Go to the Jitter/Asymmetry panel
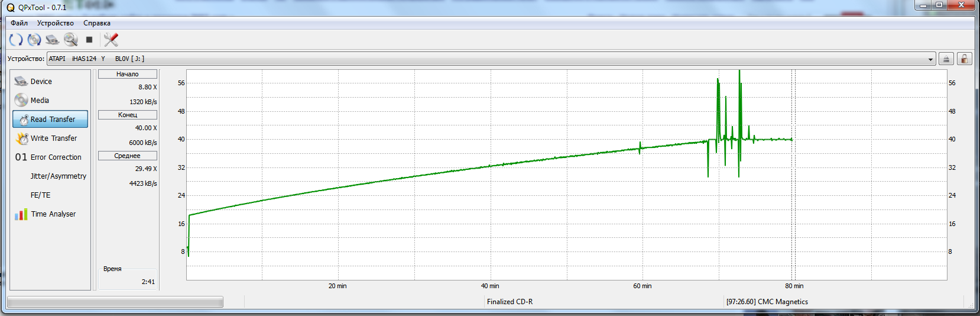Viewport: 980px width, 316px height. [x=58, y=176]
